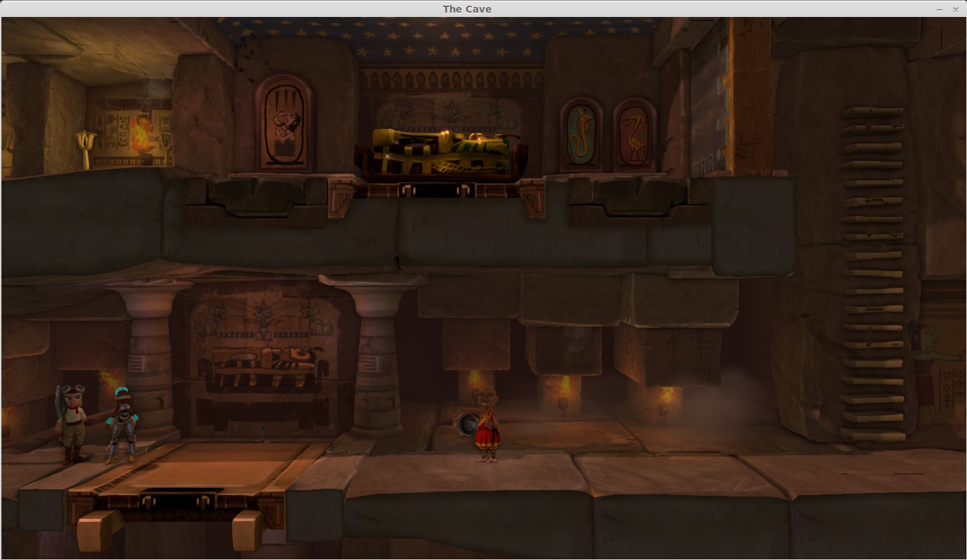Click the wooden peg ladder on right wall
The height and width of the screenshot is (560, 967).
point(874,275)
